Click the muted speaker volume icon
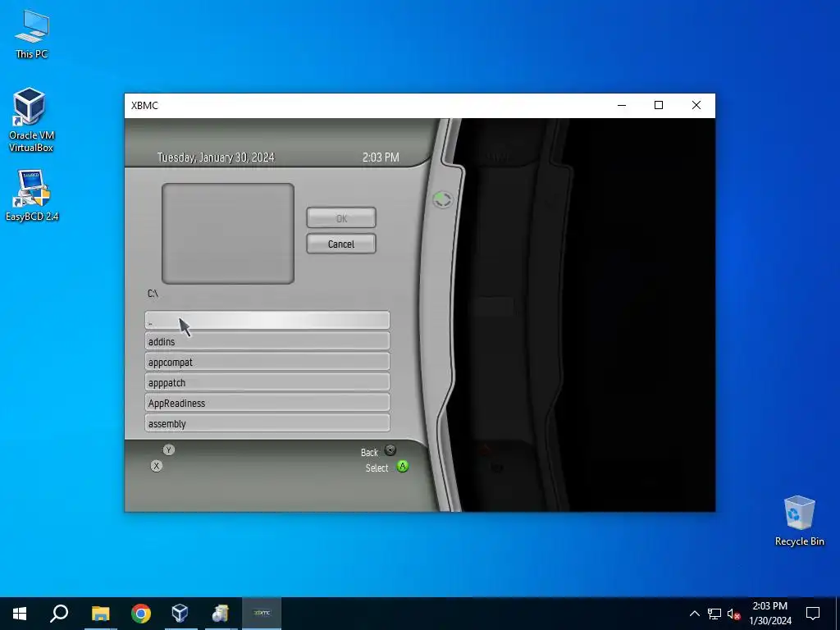 tap(733, 614)
